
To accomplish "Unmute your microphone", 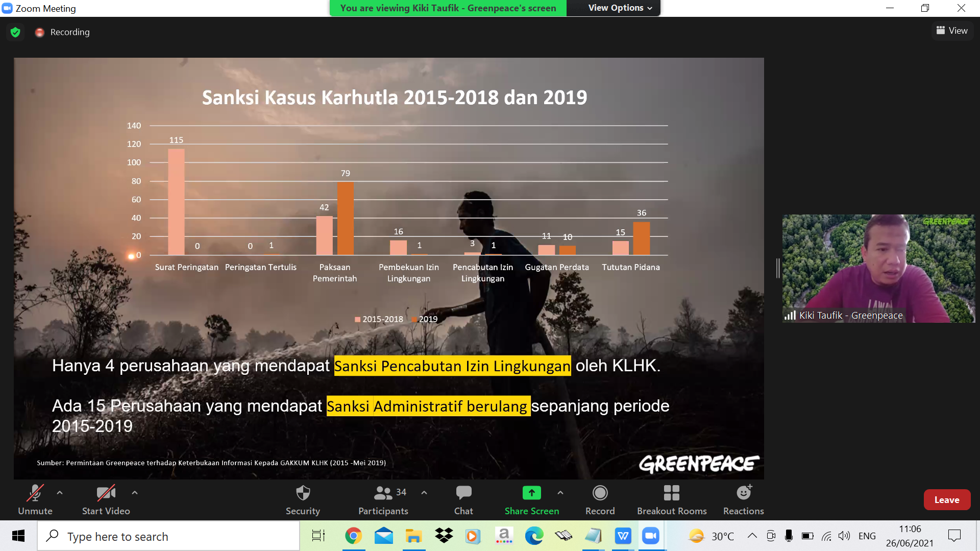I will pos(35,499).
